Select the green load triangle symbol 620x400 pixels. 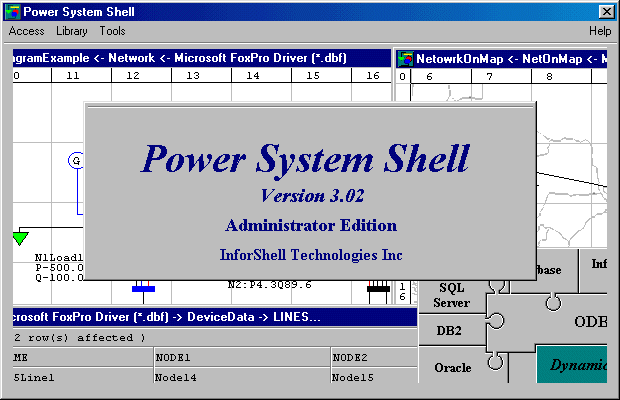[x=20, y=239]
